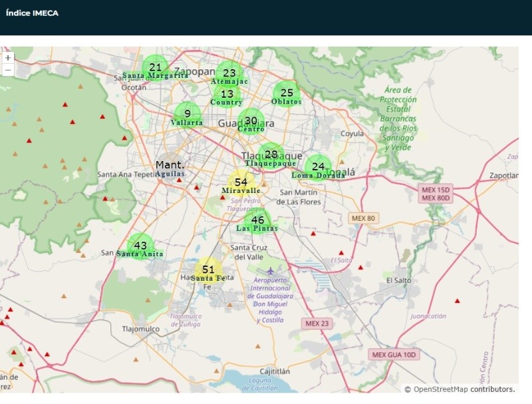Click the Las Pintas station marker showing 46
This screenshot has width=532, height=404.
coord(257,221)
